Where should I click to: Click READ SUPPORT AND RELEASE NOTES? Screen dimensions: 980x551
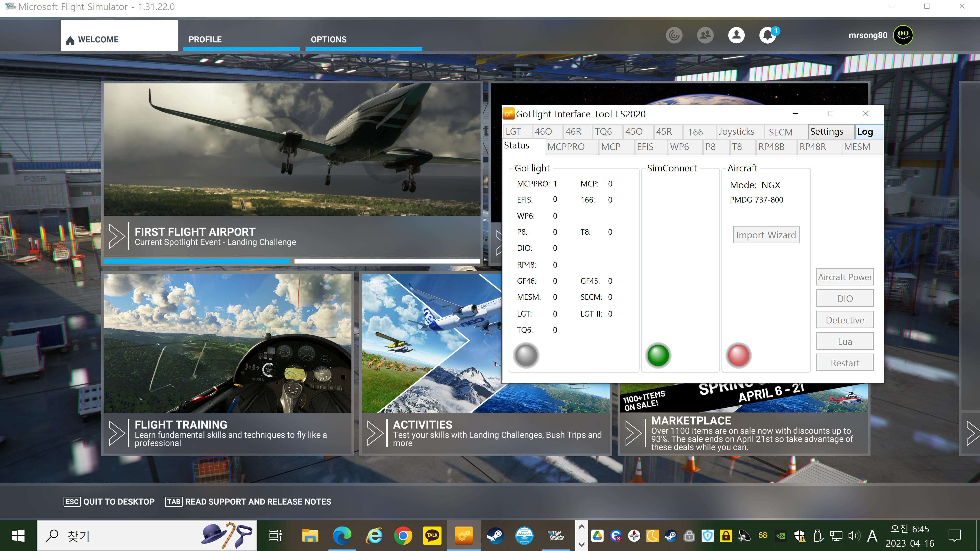(248, 502)
